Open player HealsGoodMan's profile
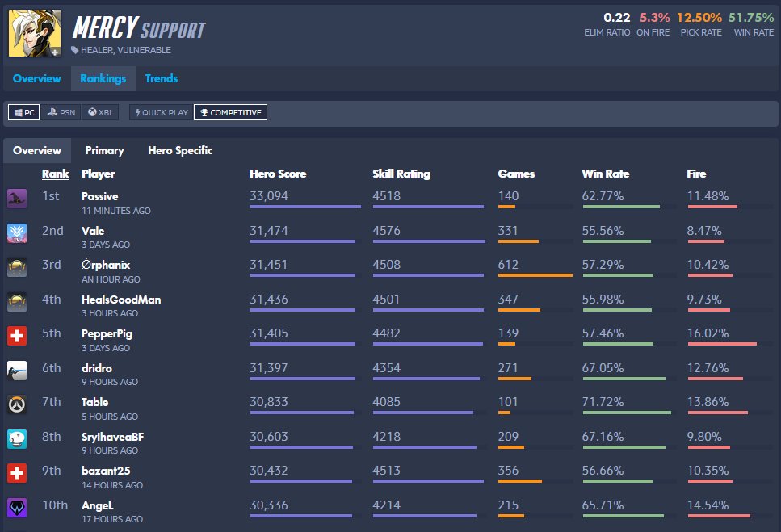The image size is (781, 532). pyautogui.click(x=121, y=300)
